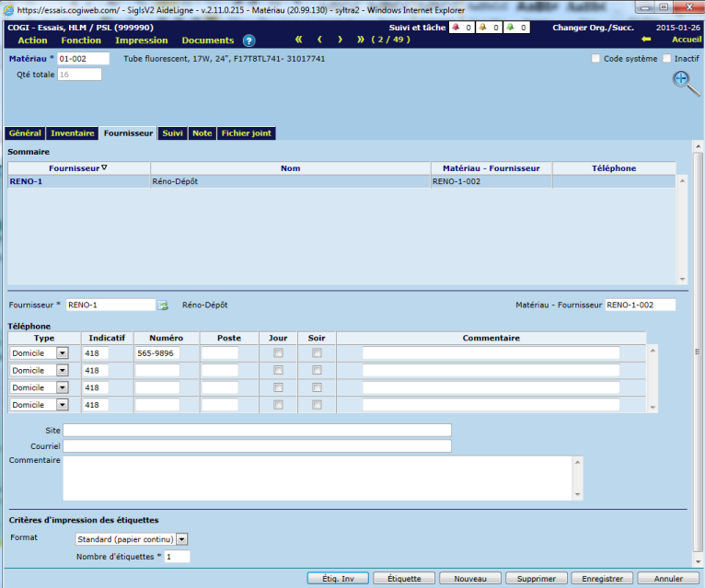Viewport: 705px width, 588px height.
Task: Click the red bell task alert
Action: pyautogui.click(x=454, y=28)
